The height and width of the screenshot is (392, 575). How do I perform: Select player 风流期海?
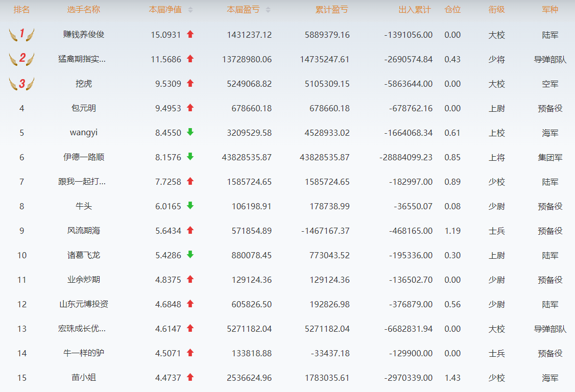[84, 231]
